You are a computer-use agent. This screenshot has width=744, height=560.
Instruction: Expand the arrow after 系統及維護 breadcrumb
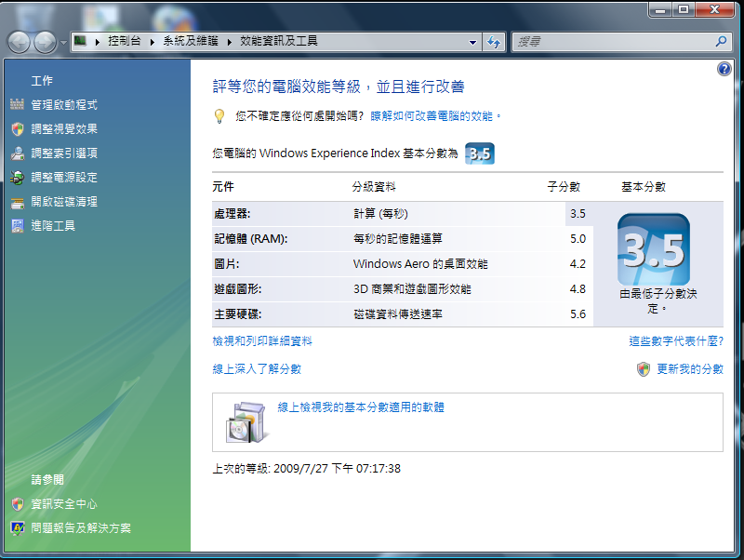point(230,42)
